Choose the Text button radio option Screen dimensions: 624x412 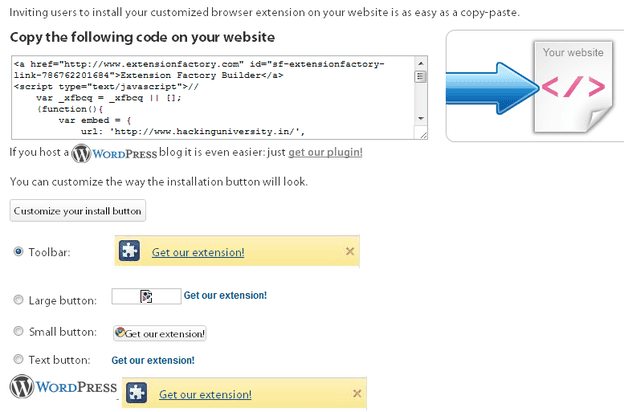18,358
